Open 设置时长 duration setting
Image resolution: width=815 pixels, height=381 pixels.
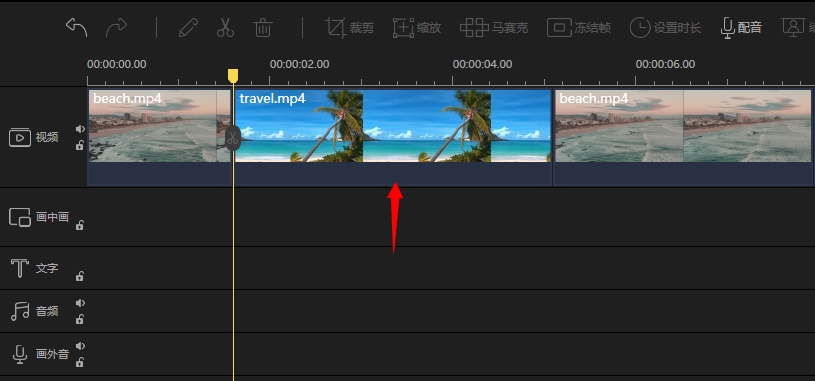[x=665, y=28]
